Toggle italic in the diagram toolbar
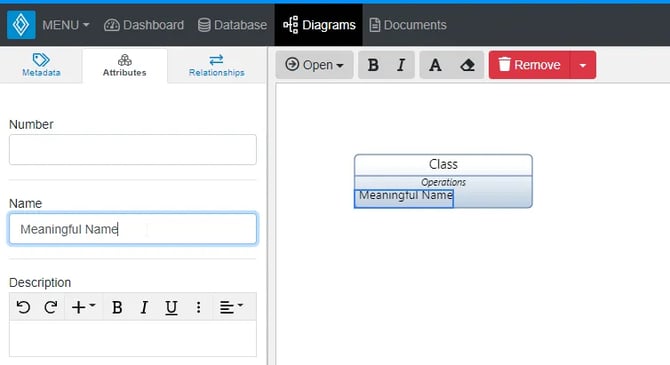 (401, 65)
